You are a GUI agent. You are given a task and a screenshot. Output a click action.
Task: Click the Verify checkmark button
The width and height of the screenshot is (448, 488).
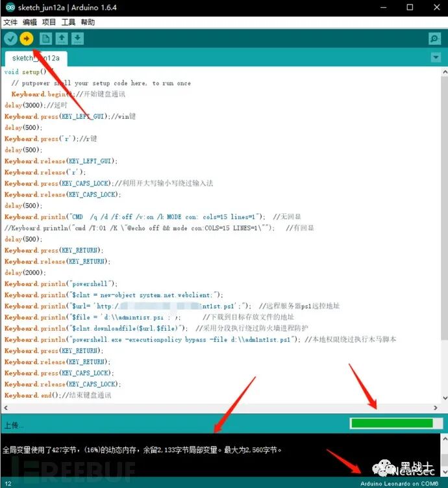(x=10, y=38)
